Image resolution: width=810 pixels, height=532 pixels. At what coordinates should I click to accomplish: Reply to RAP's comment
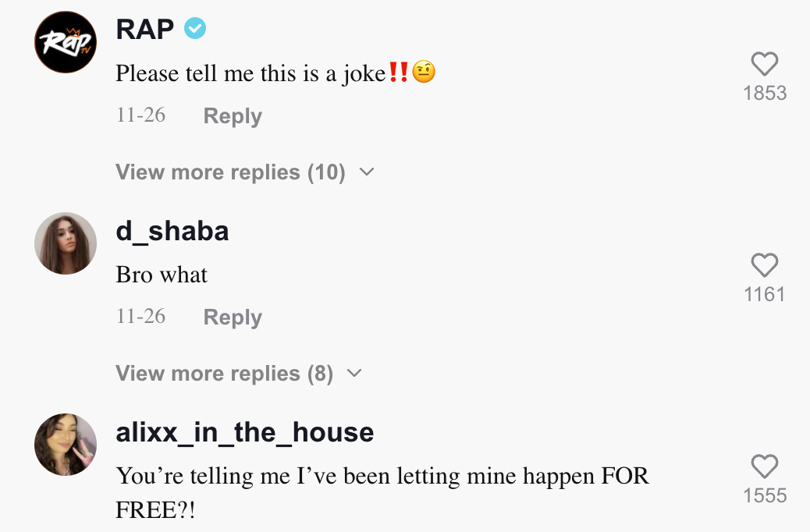coord(232,116)
